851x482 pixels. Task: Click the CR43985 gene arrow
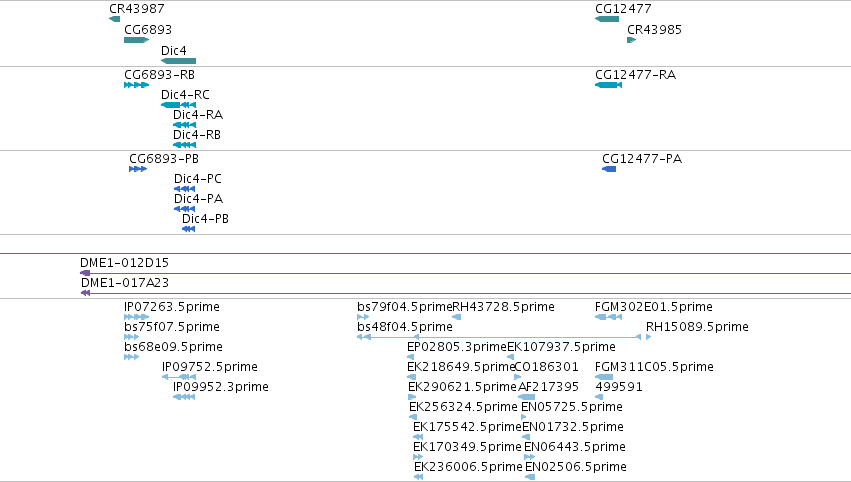(632, 40)
